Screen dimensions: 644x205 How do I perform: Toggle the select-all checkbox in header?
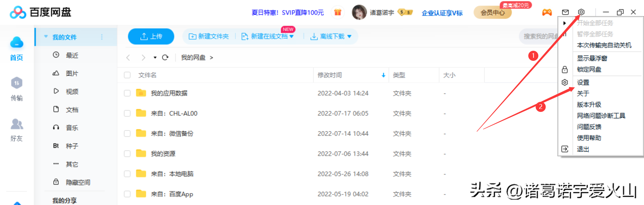tap(127, 75)
